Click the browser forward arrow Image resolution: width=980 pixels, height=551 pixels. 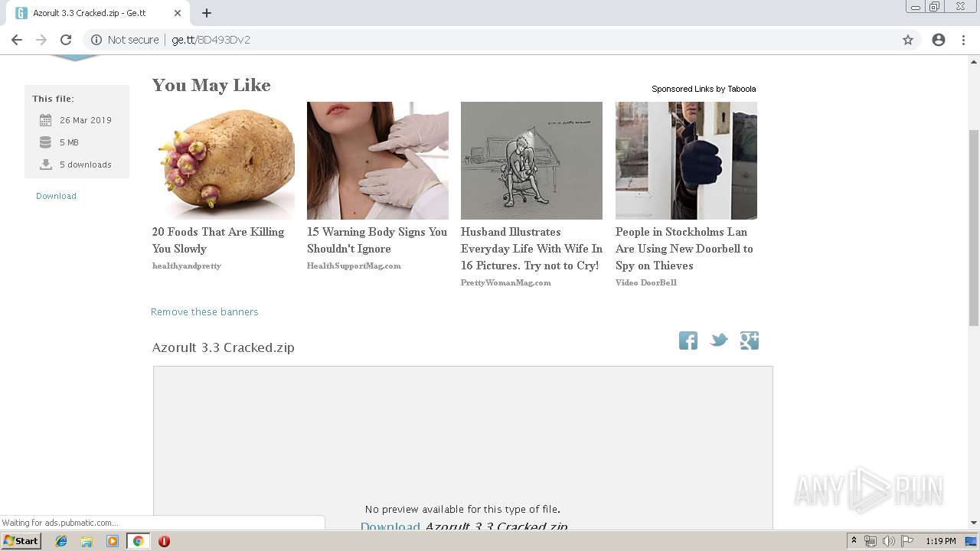(41, 40)
